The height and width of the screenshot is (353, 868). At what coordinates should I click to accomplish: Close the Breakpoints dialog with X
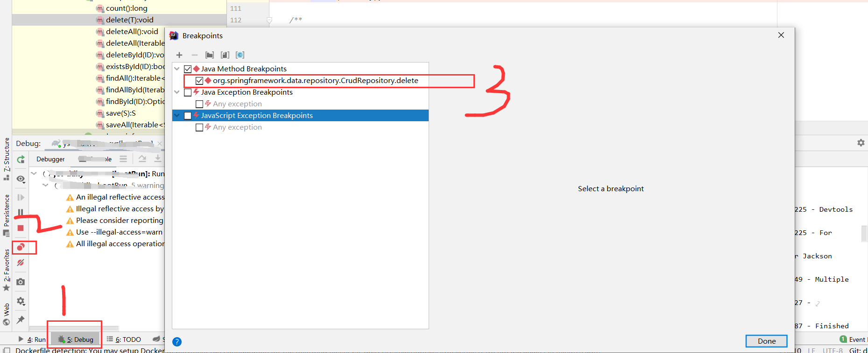(781, 35)
